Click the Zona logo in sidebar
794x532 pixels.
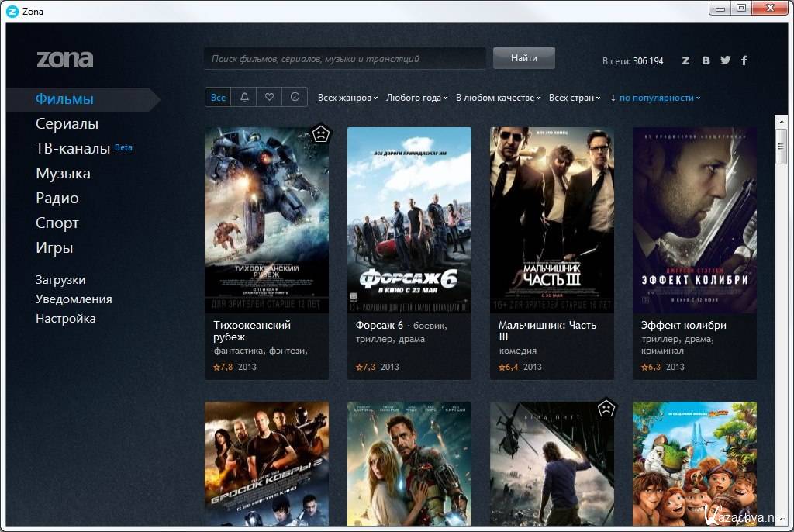[65, 59]
